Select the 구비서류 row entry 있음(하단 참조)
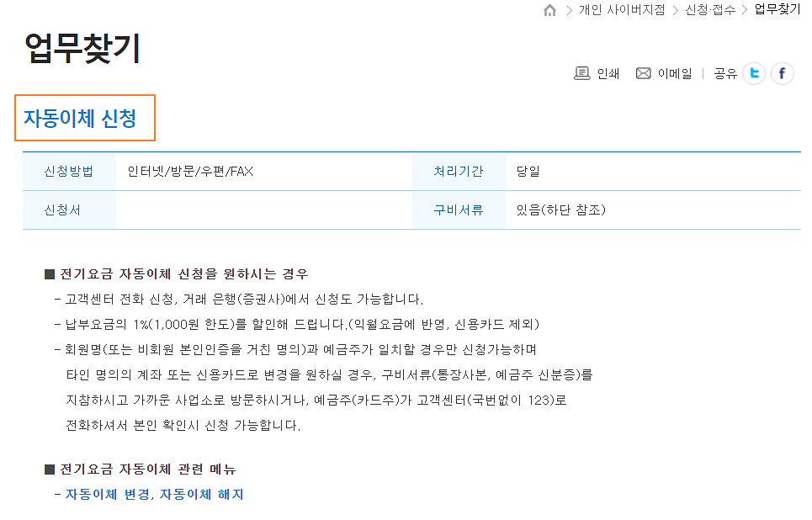Viewport: 812px width, 520px height. pyautogui.click(x=555, y=211)
